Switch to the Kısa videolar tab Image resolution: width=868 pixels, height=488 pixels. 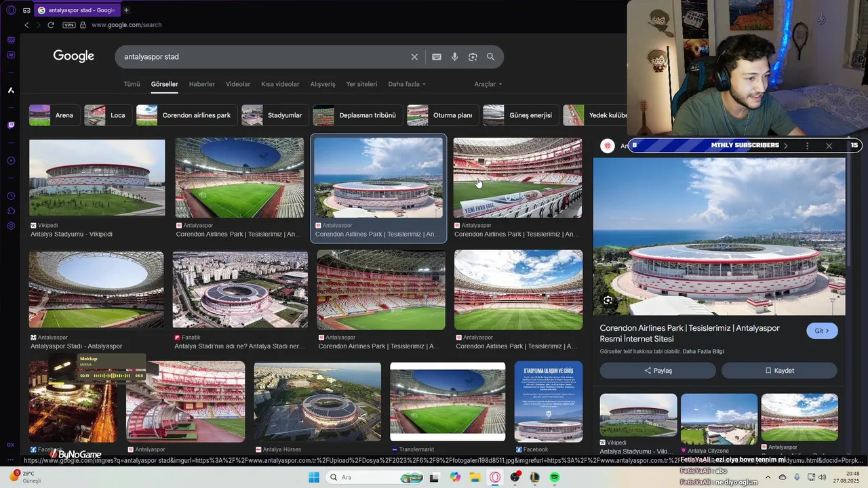click(280, 84)
